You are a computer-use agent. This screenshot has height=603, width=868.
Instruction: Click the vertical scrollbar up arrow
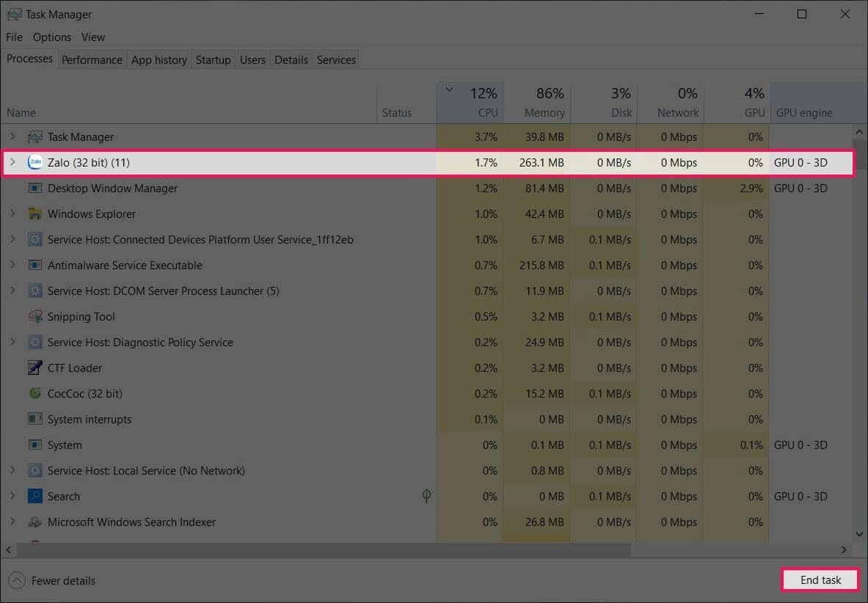click(x=859, y=132)
